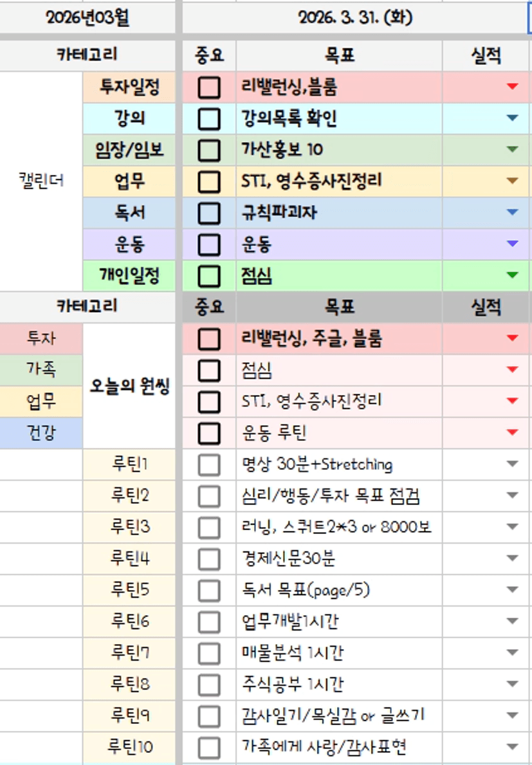
Task: Check the 루틴7 매물분석 1시간 checkbox
Action: 209,653
